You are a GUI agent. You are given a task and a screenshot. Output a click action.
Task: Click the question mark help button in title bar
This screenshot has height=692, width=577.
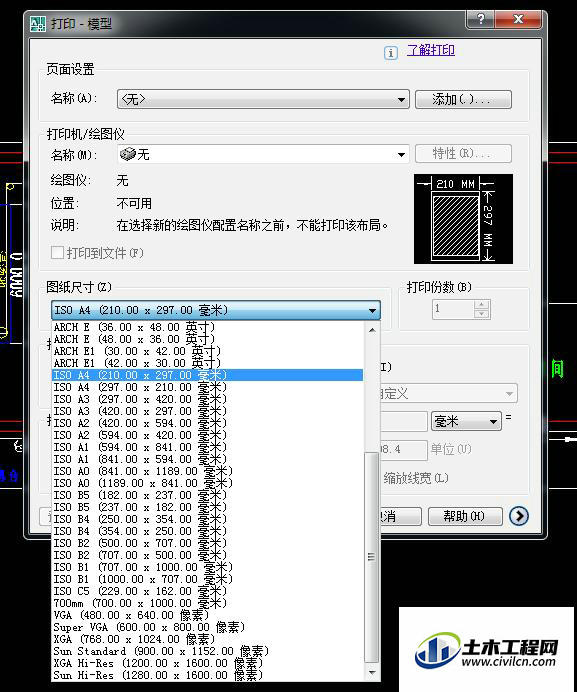click(x=481, y=19)
